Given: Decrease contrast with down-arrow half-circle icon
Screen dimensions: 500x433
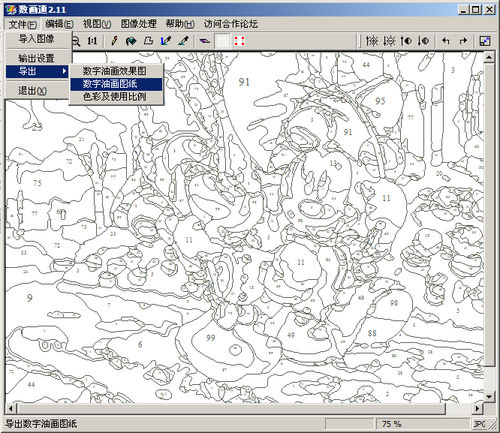Looking at the screenshot, I should pyautogui.click(x=423, y=41).
